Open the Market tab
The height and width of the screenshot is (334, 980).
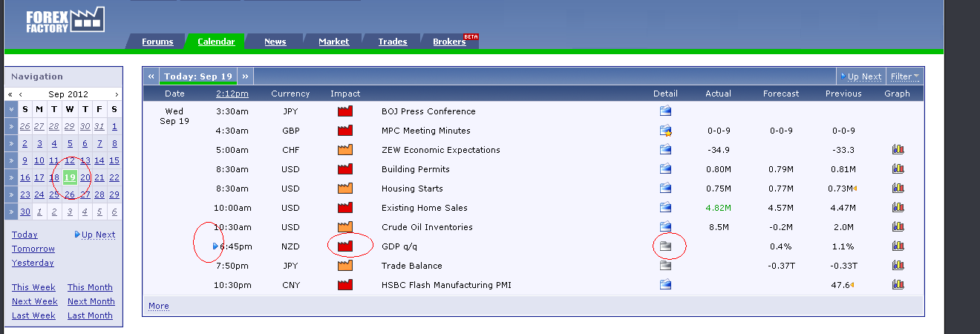tap(334, 42)
